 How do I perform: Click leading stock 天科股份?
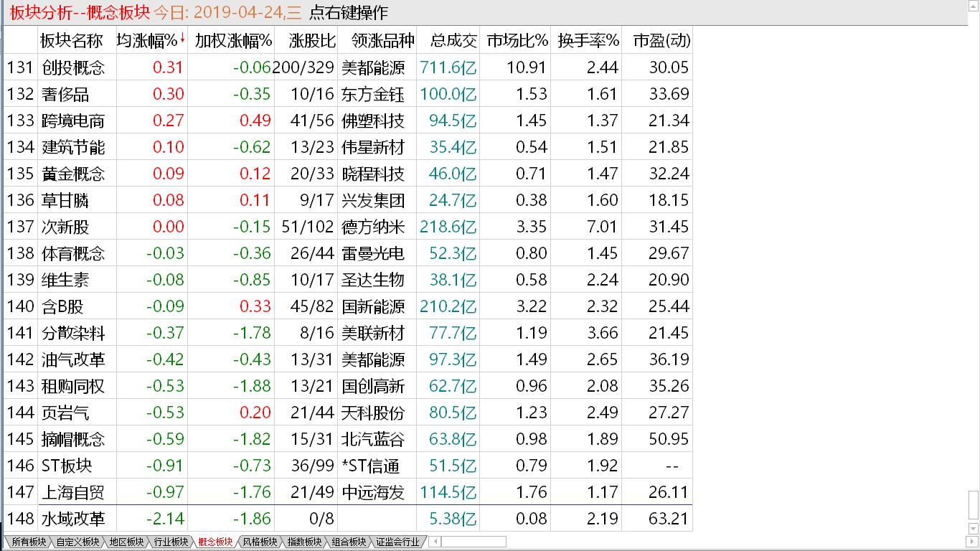(x=373, y=413)
